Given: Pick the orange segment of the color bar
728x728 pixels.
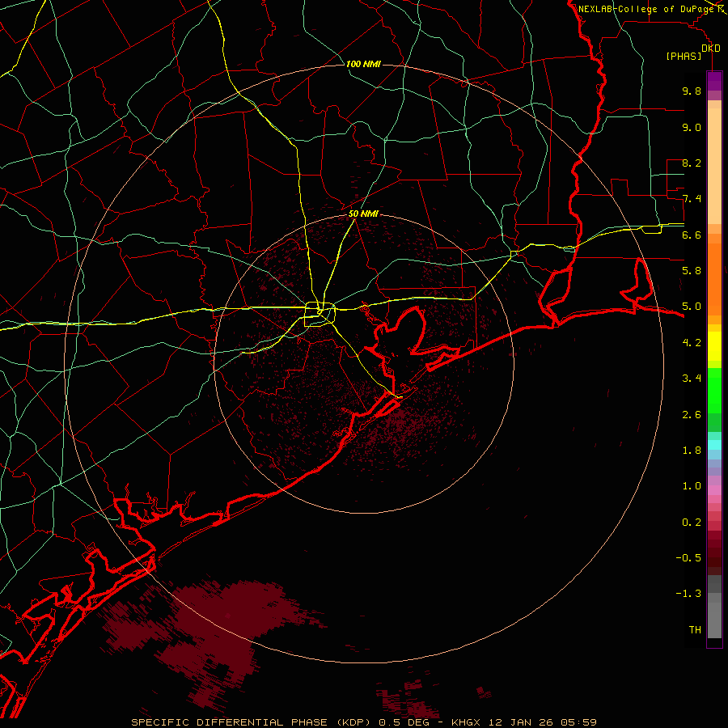Looking at the screenshot, I should click(714, 278).
